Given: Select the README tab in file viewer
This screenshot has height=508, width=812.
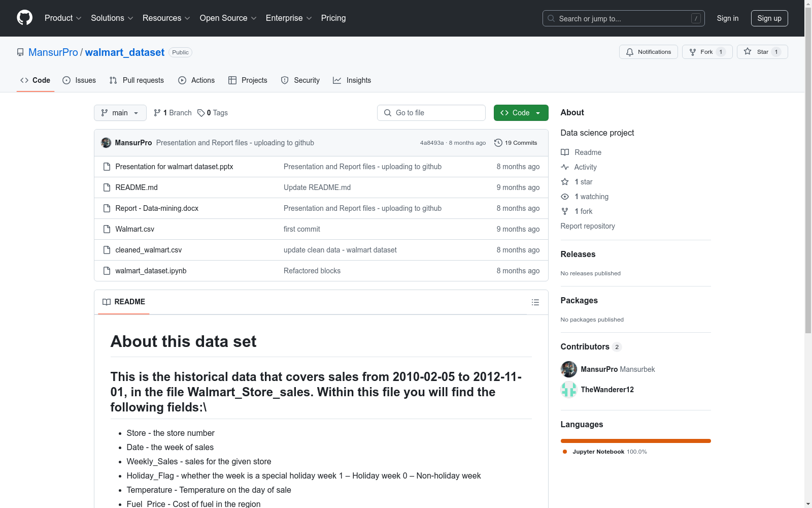Looking at the screenshot, I should [x=124, y=302].
